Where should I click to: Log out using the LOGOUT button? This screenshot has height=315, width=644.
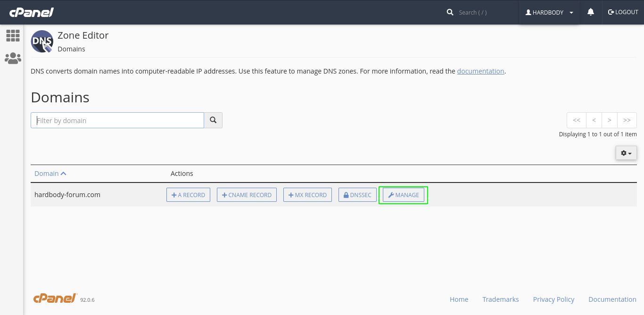pyautogui.click(x=623, y=12)
